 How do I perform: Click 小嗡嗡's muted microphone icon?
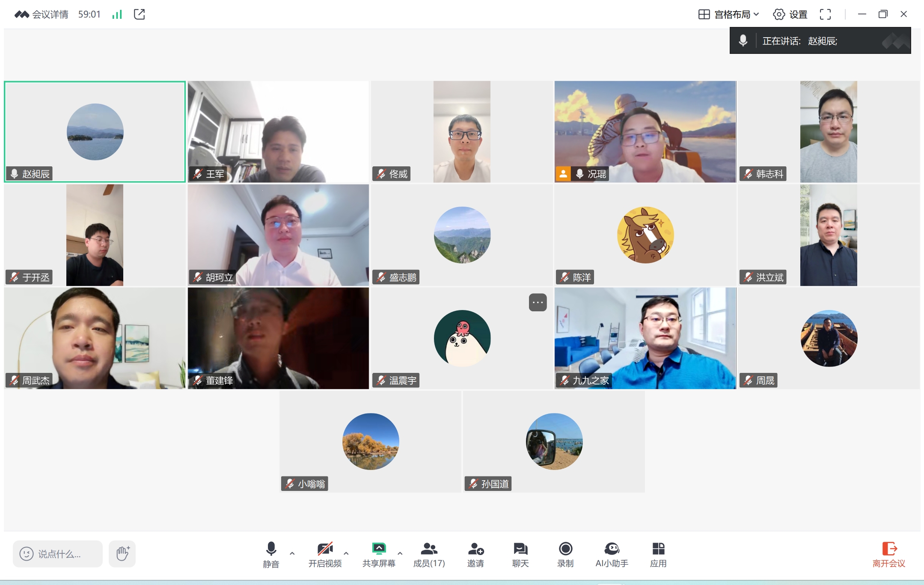pos(289,484)
